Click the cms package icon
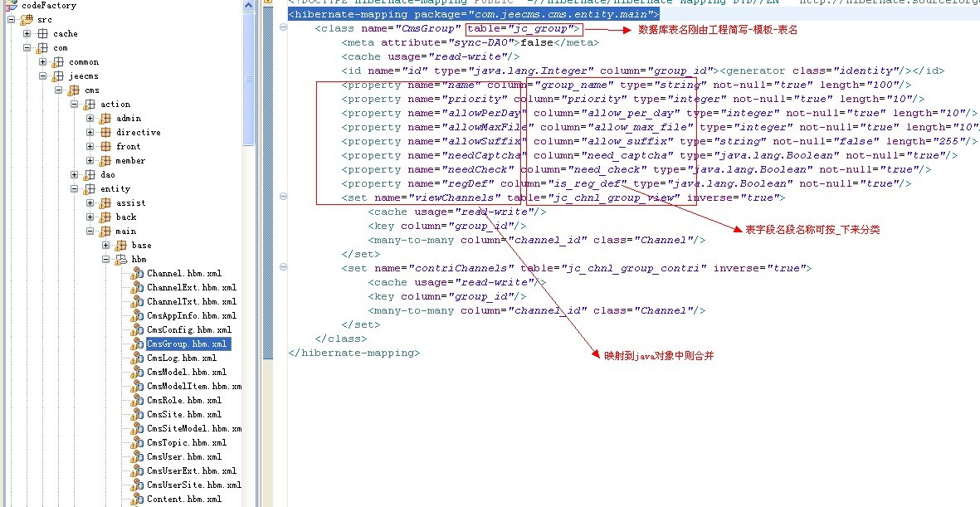Viewport: 980px width, 507px height. (74, 90)
